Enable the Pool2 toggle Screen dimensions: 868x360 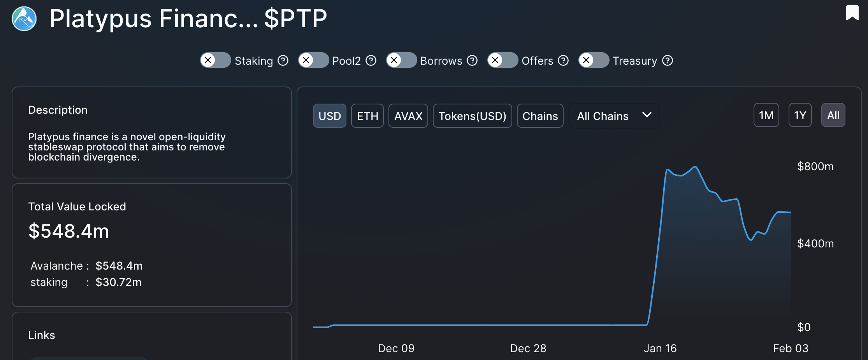[314, 60]
